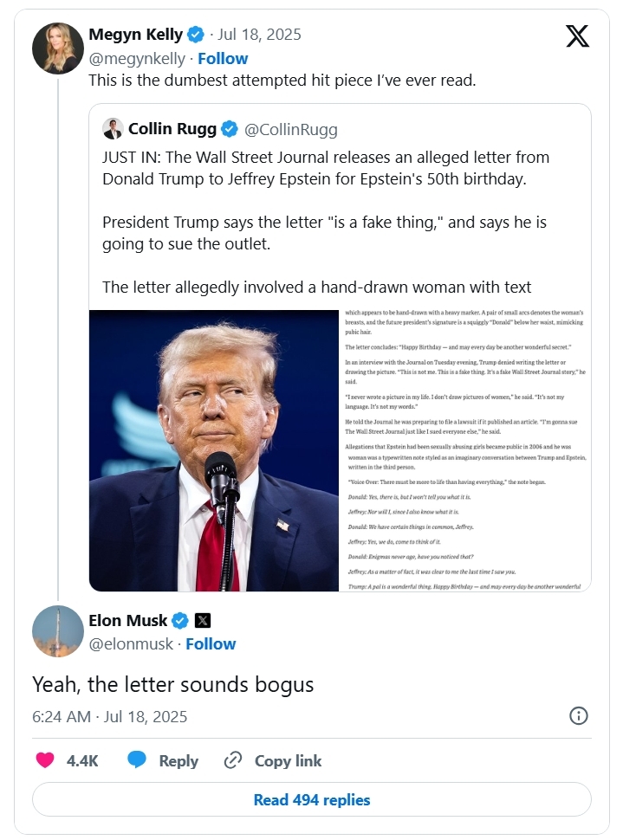Open Megyn Kelly's profile avatar
Viewport: 623px width, 840px height.
58,48
